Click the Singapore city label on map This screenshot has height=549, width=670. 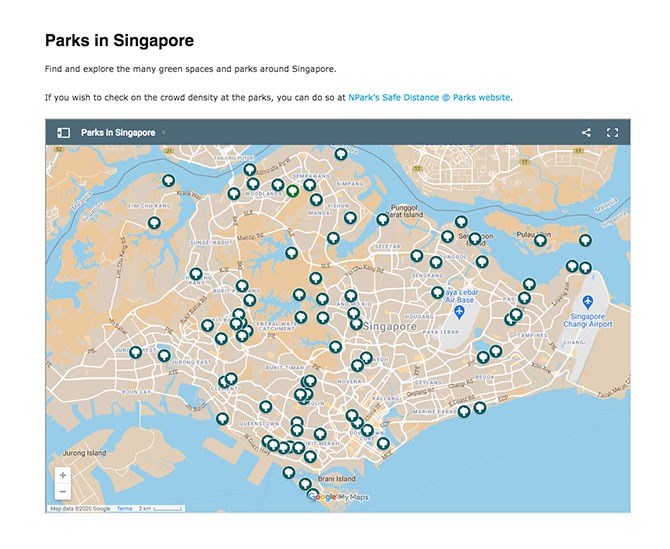coord(390,326)
